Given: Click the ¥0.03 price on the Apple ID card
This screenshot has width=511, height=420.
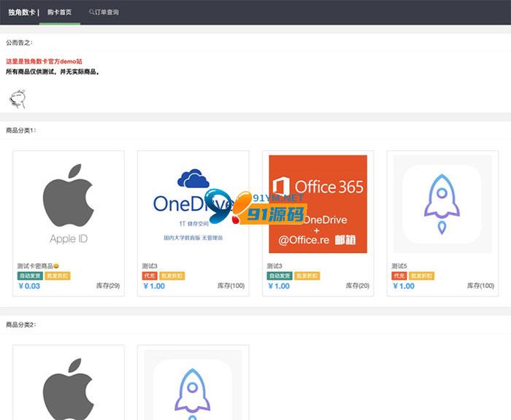Looking at the screenshot, I should (29, 286).
